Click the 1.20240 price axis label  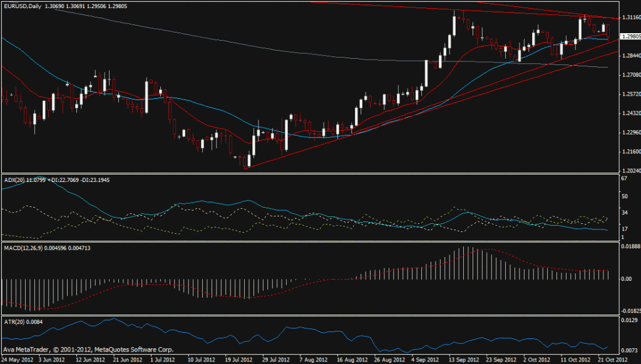point(628,170)
